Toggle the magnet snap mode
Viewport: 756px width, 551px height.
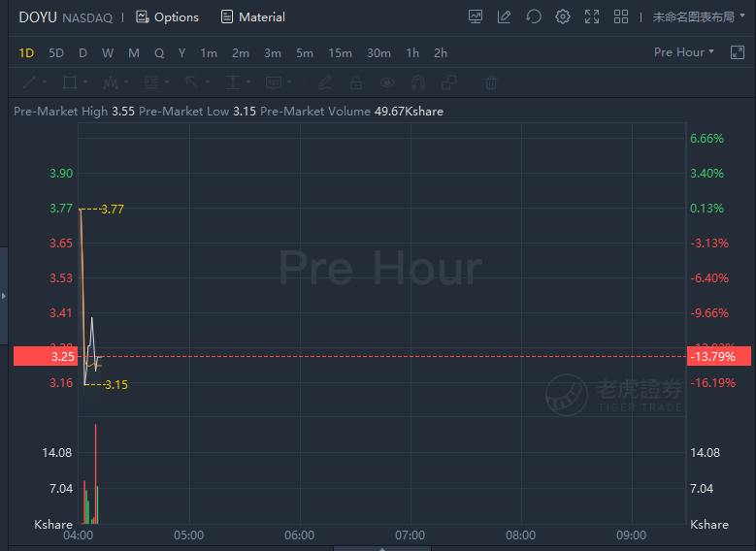pos(418,82)
